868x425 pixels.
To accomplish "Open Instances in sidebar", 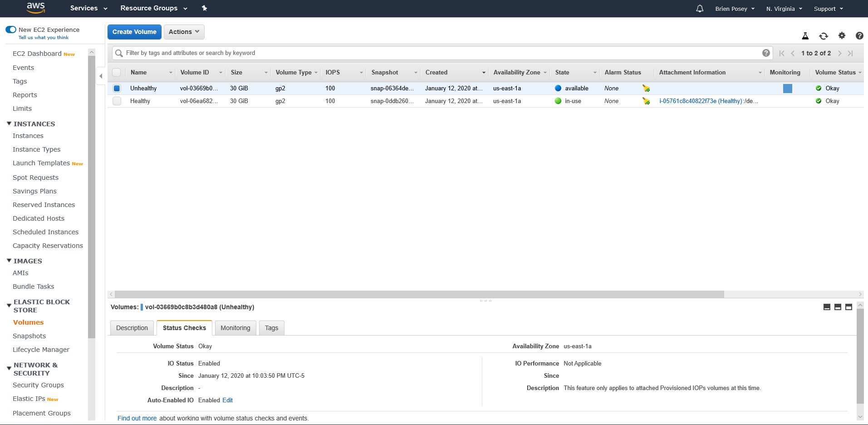I will [28, 136].
